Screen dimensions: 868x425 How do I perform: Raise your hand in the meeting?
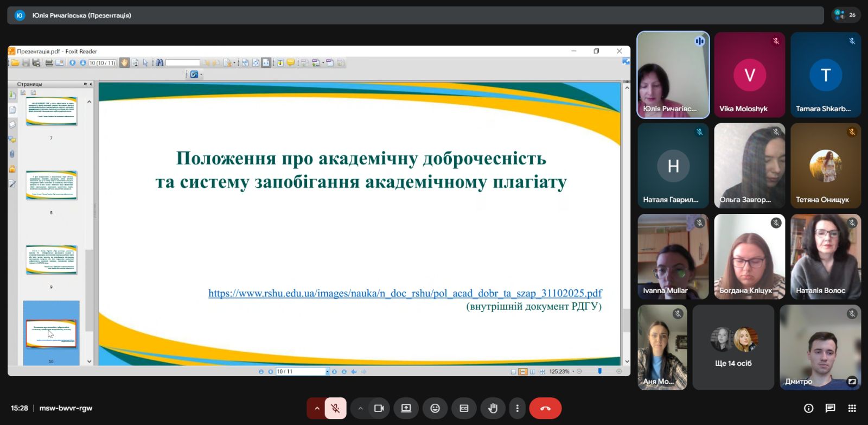(493, 408)
